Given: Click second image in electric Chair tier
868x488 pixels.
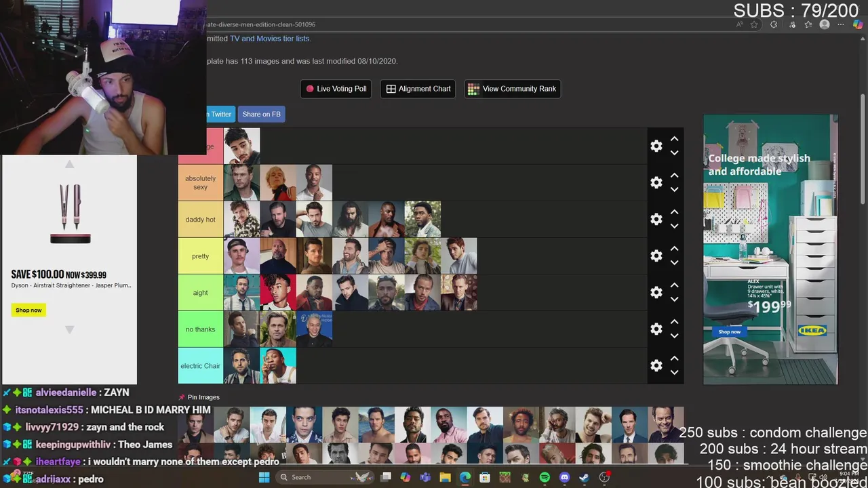Looking at the screenshot, I should click(x=278, y=366).
